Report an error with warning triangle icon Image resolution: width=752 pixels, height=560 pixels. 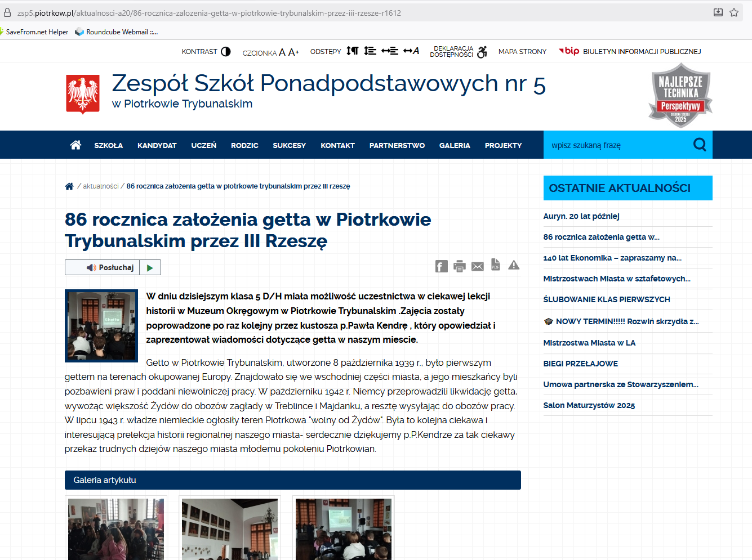point(514,265)
